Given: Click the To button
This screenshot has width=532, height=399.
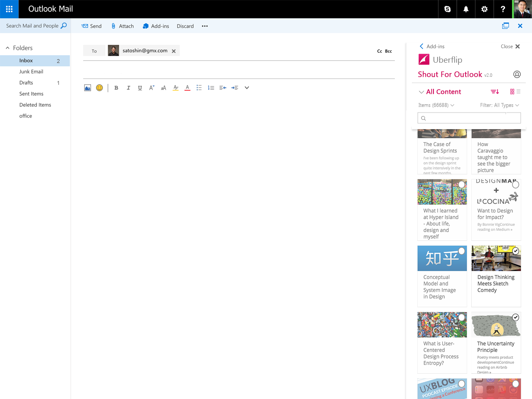Looking at the screenshot, I should [x=94, y=51].
